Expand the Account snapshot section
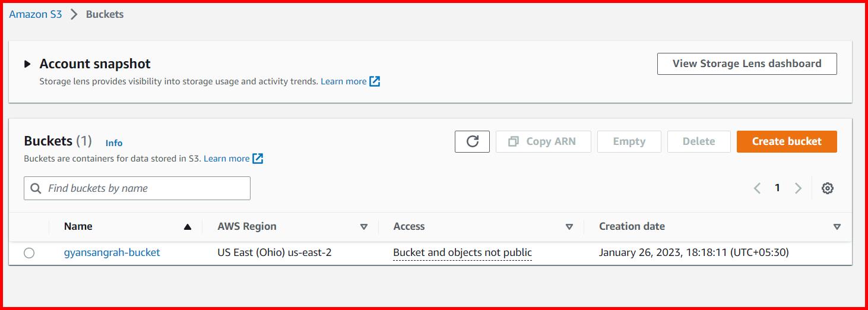 tap(27, 64)
